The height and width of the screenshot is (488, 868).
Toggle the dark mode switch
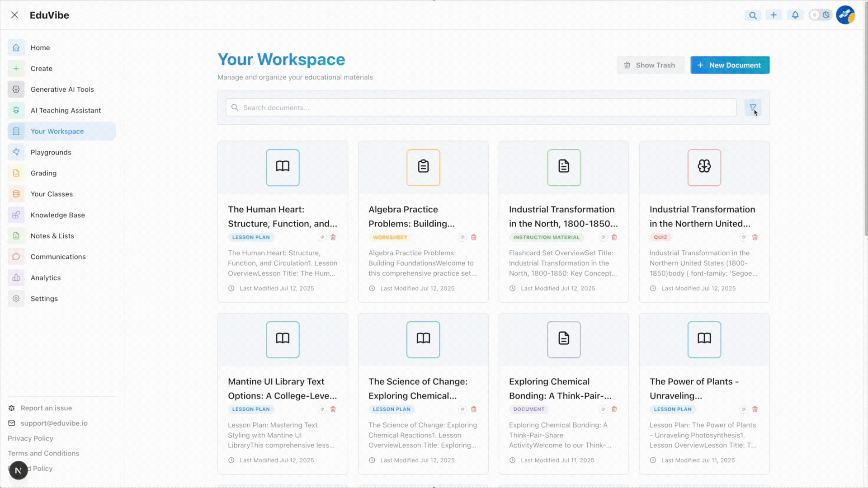coord(820,15)
